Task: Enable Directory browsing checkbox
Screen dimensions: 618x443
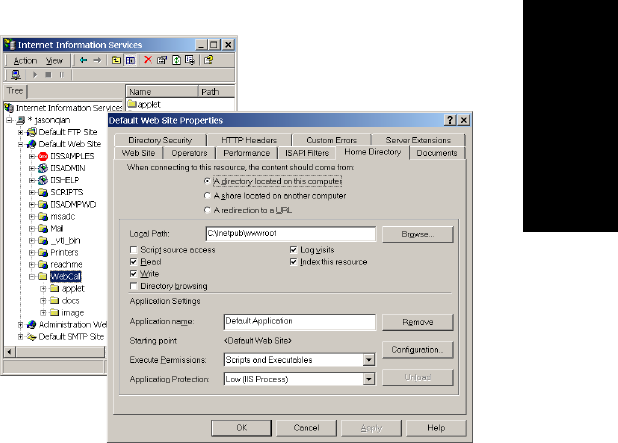Action: (134, 286)
